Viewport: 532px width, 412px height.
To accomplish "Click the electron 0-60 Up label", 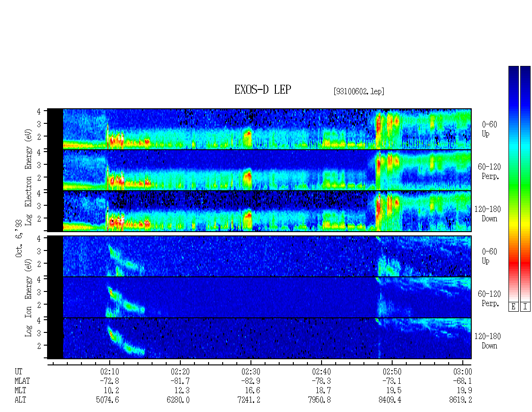I will [489, 129].
